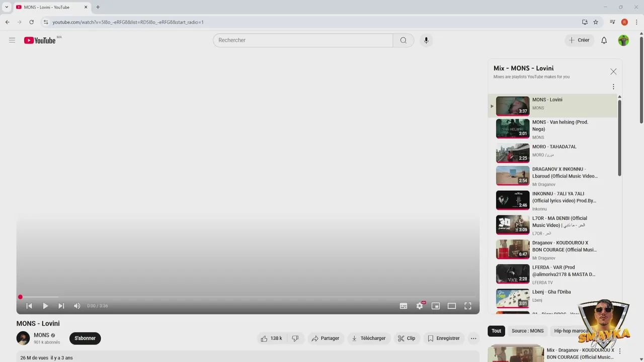Image resolution: width=644 pixels, height=362 pixels.
Task: Open the Mix playlist three-dot menu
Action: 613,87
